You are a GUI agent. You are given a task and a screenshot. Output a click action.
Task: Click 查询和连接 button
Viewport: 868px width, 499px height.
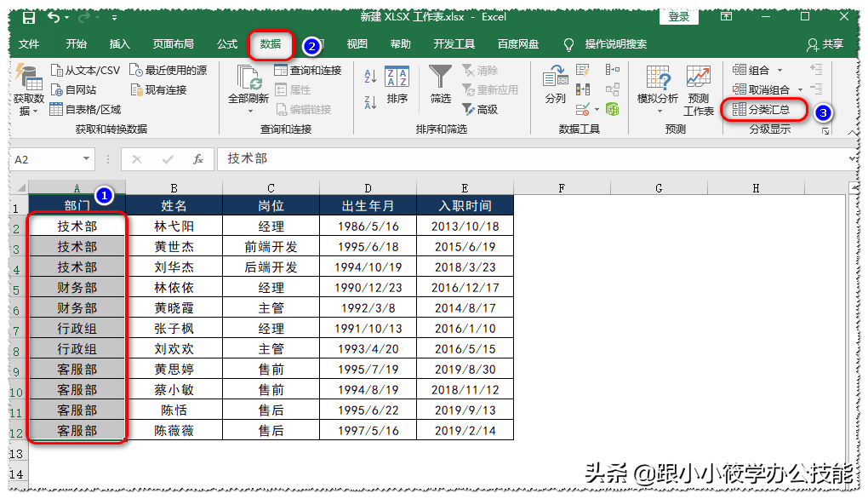308,71
